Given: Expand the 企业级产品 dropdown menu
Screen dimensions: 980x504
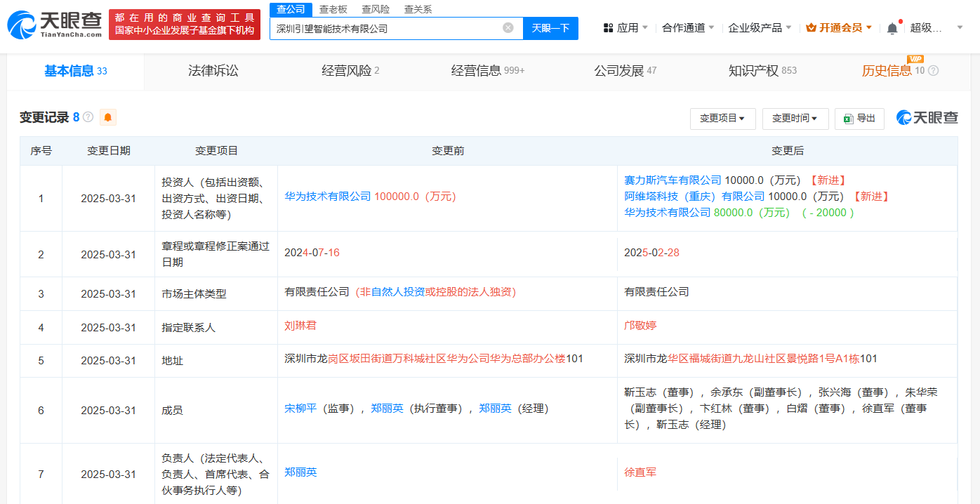Looking at the screenshot, I should 760,28.
